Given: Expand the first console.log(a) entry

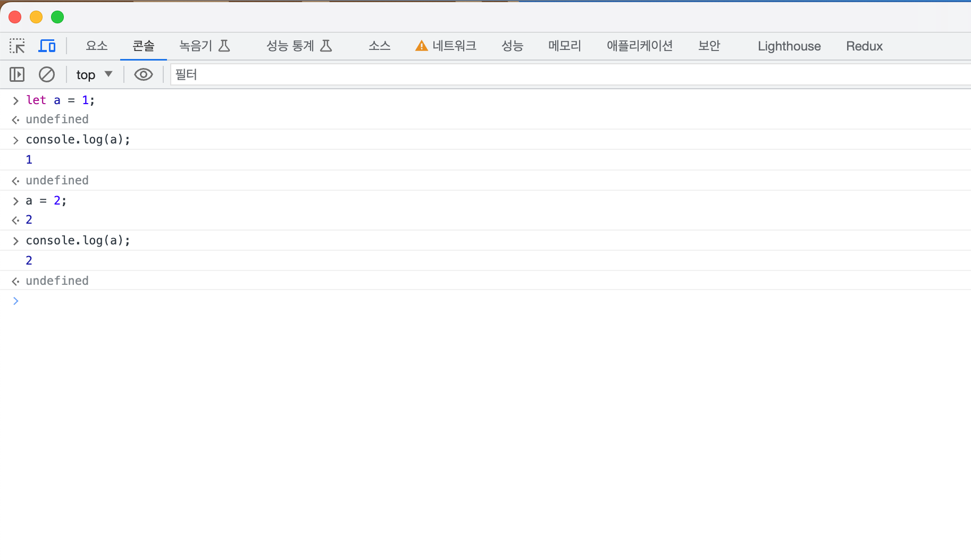Looking at the screenshot, I should point(15,140).
